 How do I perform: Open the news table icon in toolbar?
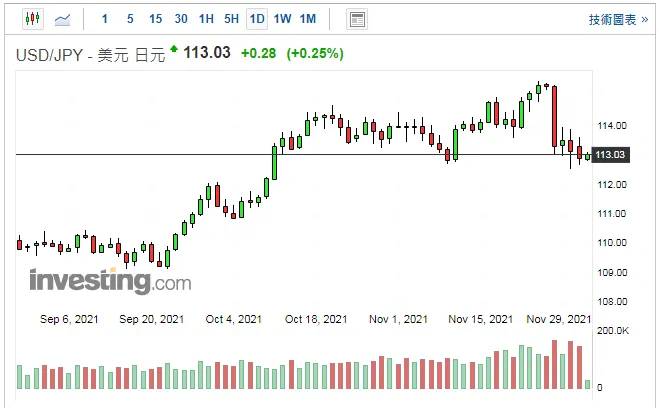click(x=357, y=19)
